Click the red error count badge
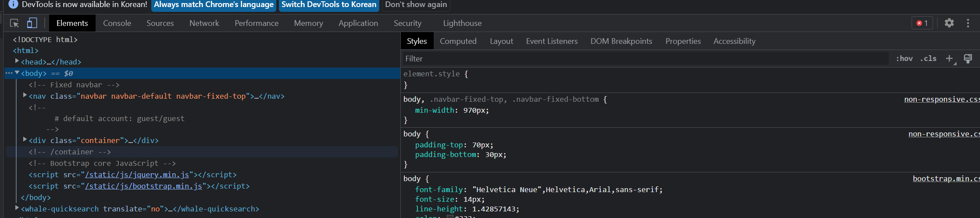The height and width of the screenshot is (218, 980). coord(922,23)
